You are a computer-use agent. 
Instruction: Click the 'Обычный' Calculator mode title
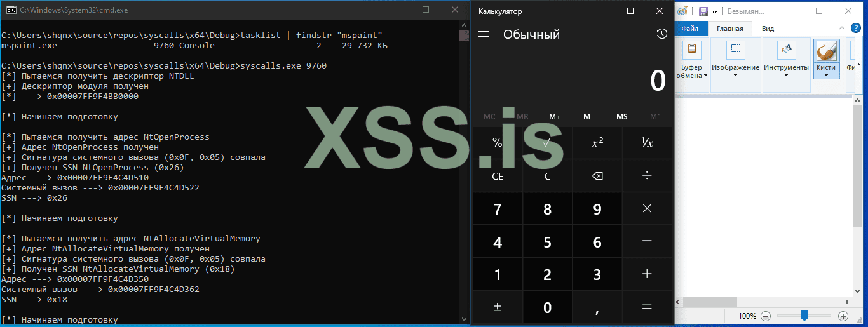tap(531, 34)
